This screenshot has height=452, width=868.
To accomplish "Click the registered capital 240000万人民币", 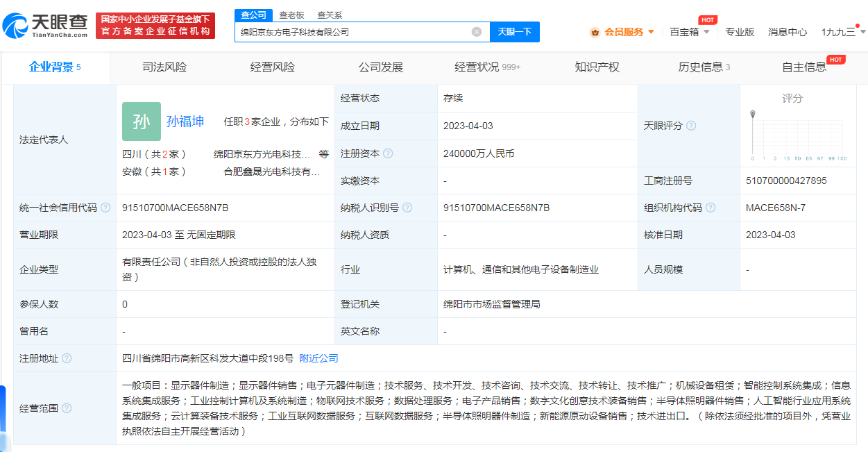I will tap(479, 153).
